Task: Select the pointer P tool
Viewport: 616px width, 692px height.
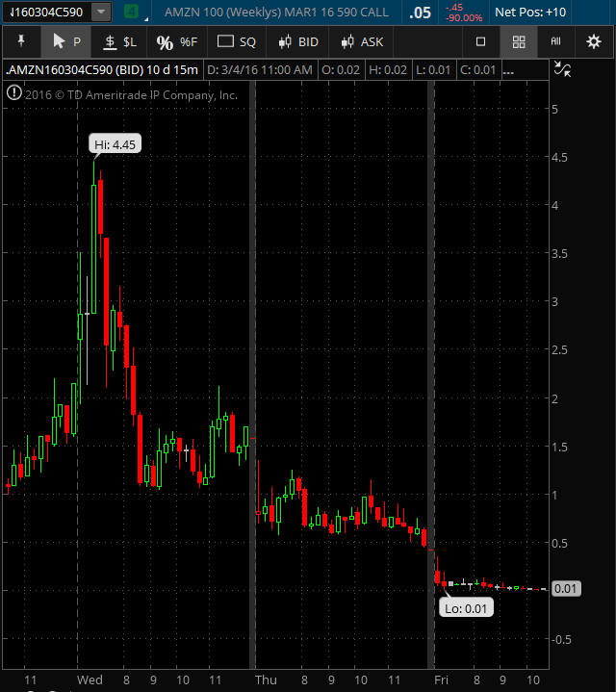Action: pyautogui.click(x=66, y=42)
